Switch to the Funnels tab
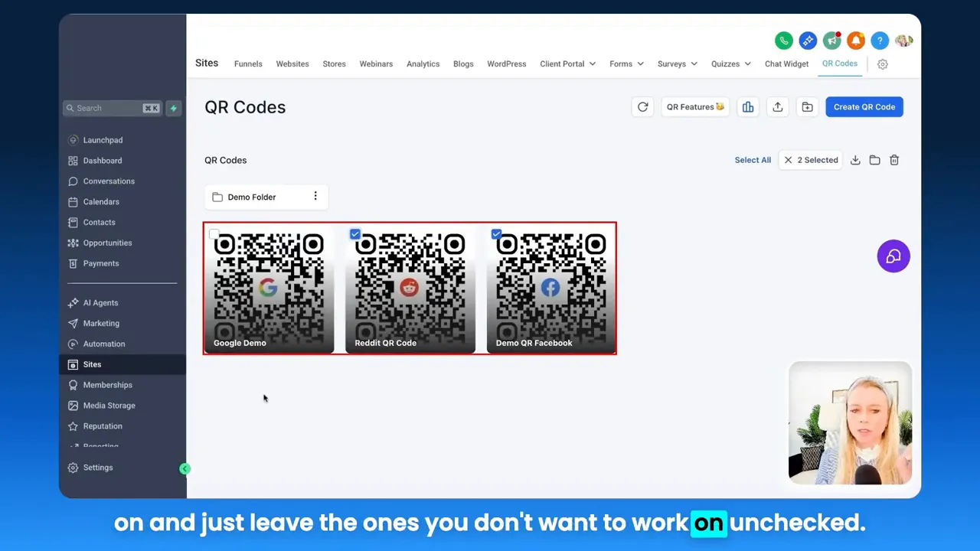 click(x=248, y=64)
